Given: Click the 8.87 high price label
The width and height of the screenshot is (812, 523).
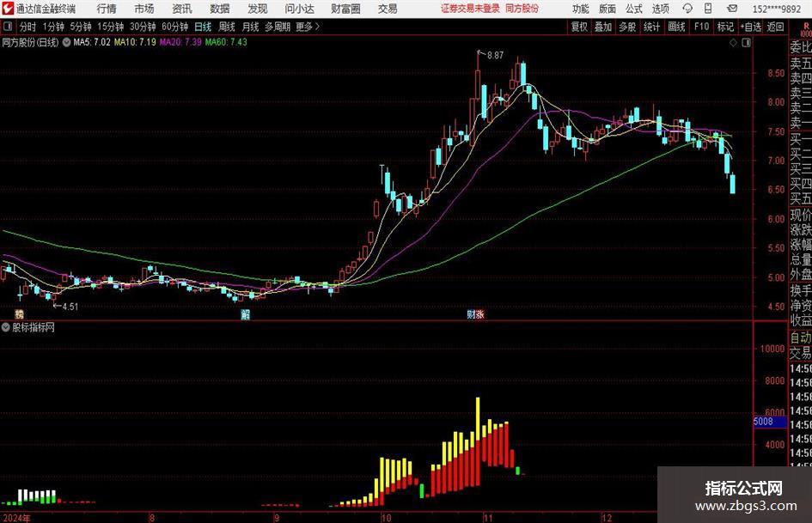Looking at the screenshot, I should (495, 55).
